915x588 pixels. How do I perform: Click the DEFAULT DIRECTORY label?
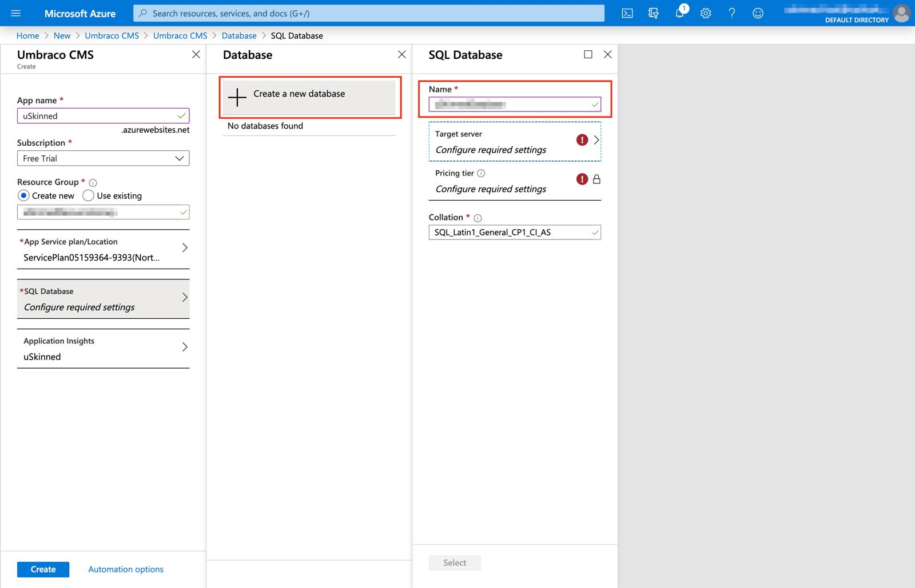click(x=857, y=20)
